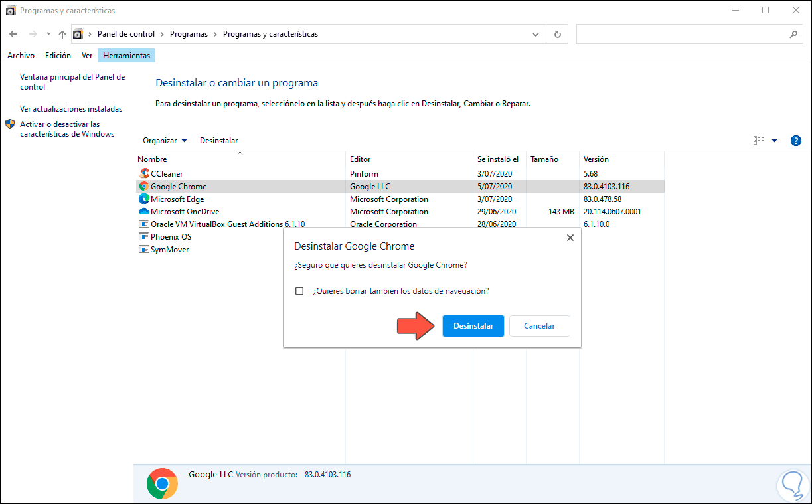This screenshot has height=504, width=812.
Task: Click the view options icon
Action: [759, 141]
